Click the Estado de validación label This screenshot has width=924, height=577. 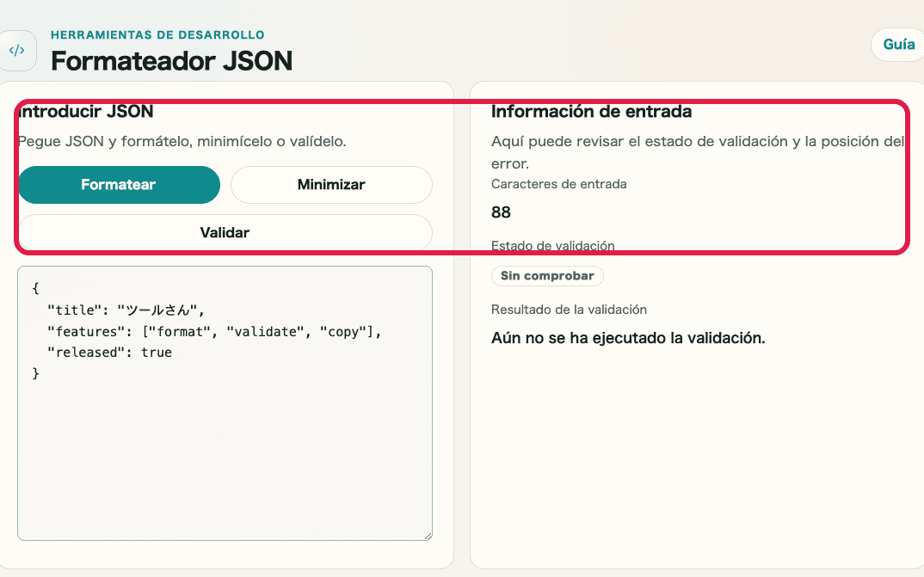(x=552, y=245)
